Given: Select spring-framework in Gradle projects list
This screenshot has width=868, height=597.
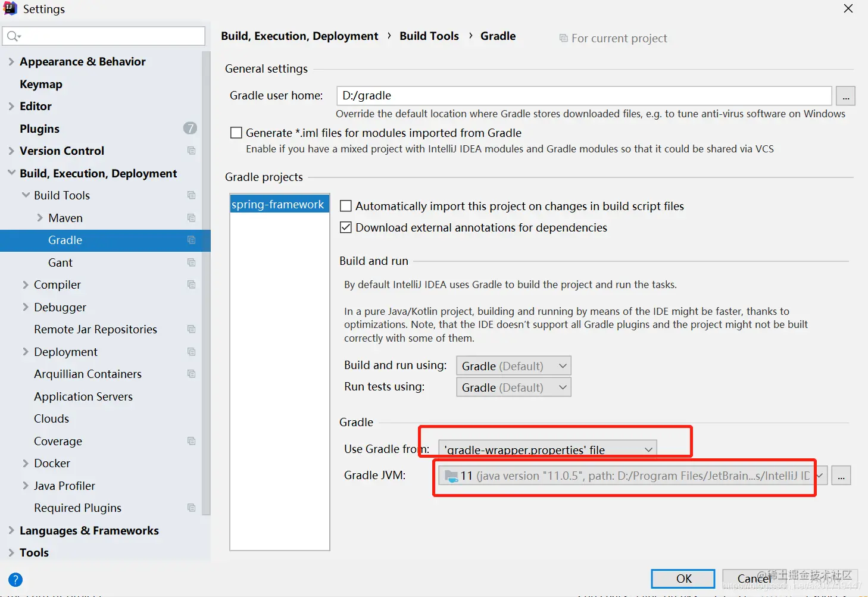Looking at the screenshot, I should point(279,204).
